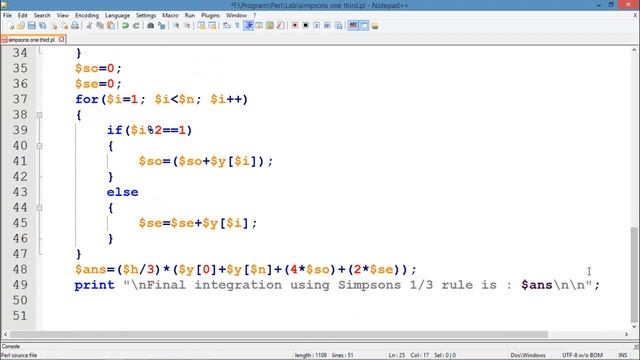The image size is (640, 360).
Task: Open the Settings menu
Action: (146, 16)
